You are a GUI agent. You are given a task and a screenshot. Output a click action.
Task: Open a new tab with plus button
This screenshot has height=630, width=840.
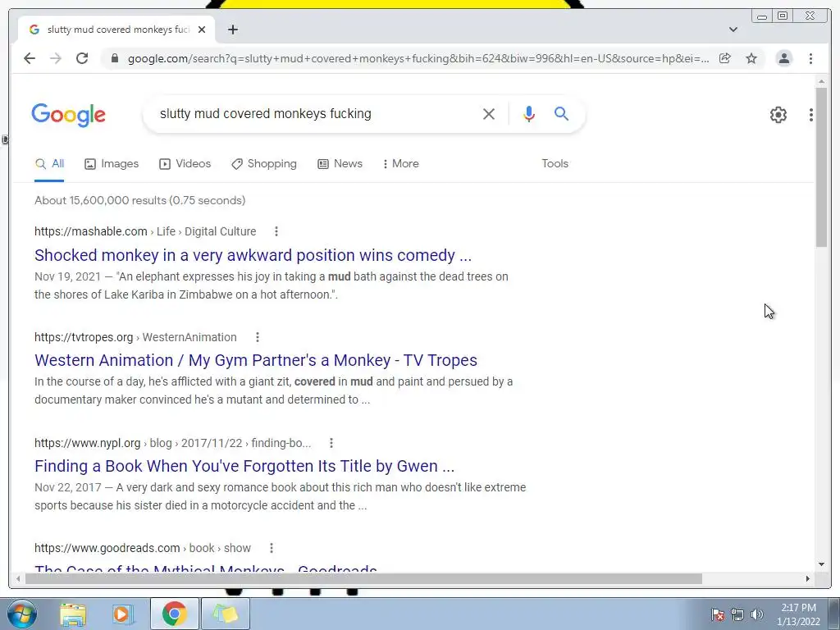tap(232, 30)
